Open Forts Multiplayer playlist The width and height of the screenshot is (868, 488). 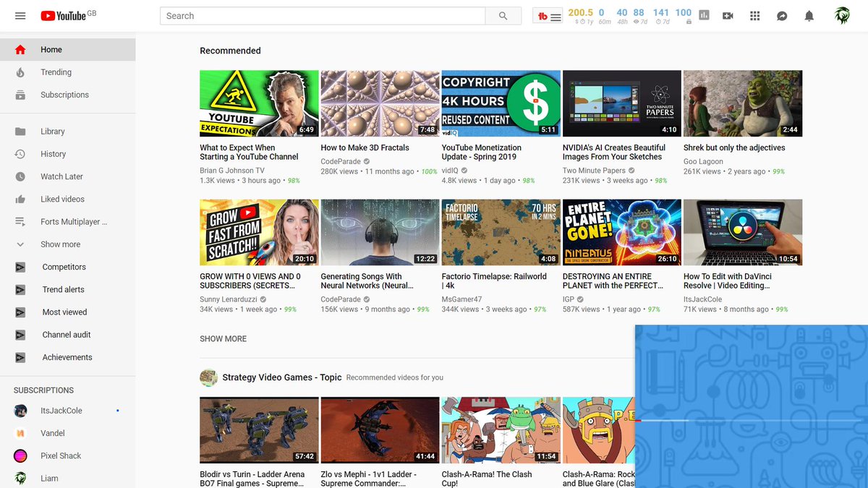click(x=68, y=222)
